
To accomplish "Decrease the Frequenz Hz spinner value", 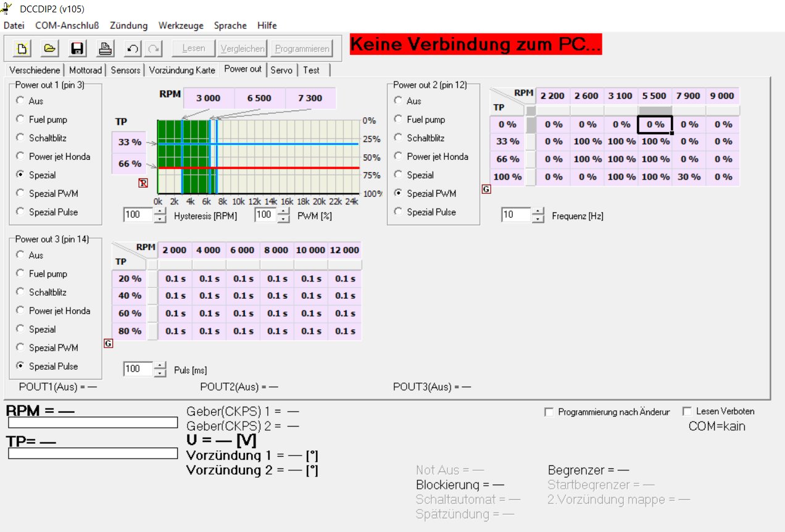I will tap(538, 218).
